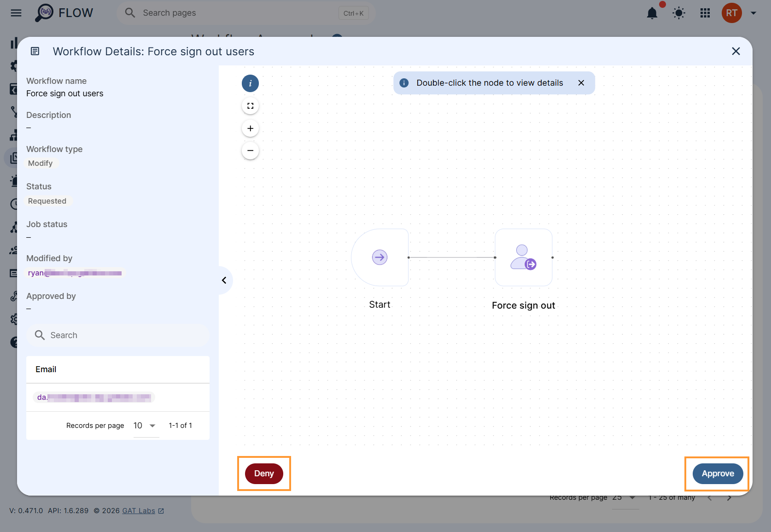Deny the workflow request
Viewport: 771px width, 532px height.
(264, 474)
